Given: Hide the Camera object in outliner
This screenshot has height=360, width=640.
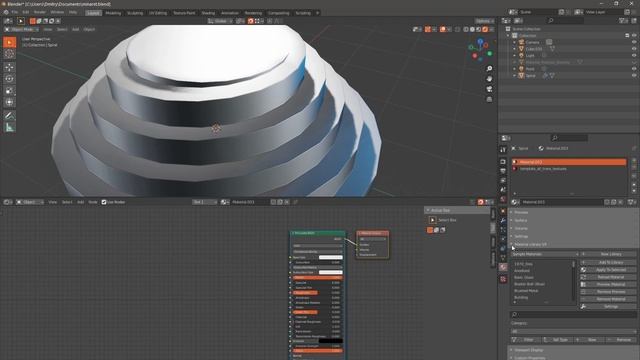Looking at the screenshot, I should tap(634, 42).
